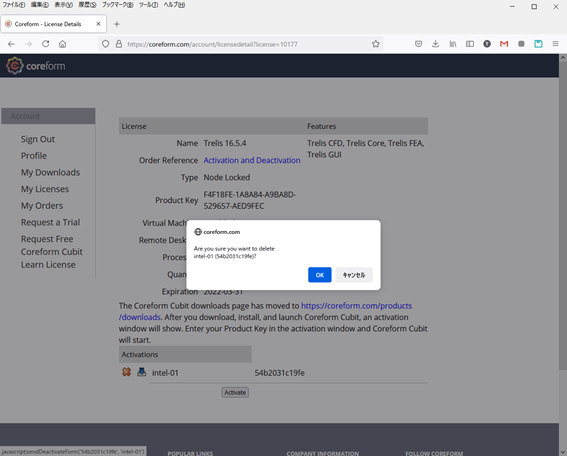Reload the page with refresh icon
The height and width of the screenshot is (456, 567).
(46, 44)
